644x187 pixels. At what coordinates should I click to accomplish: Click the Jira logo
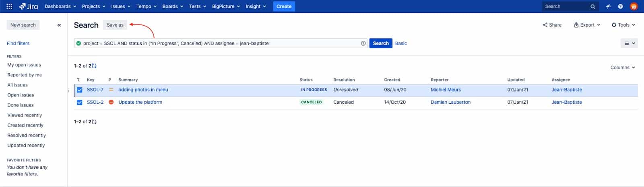pyautogui.click(x=28, y=6)
